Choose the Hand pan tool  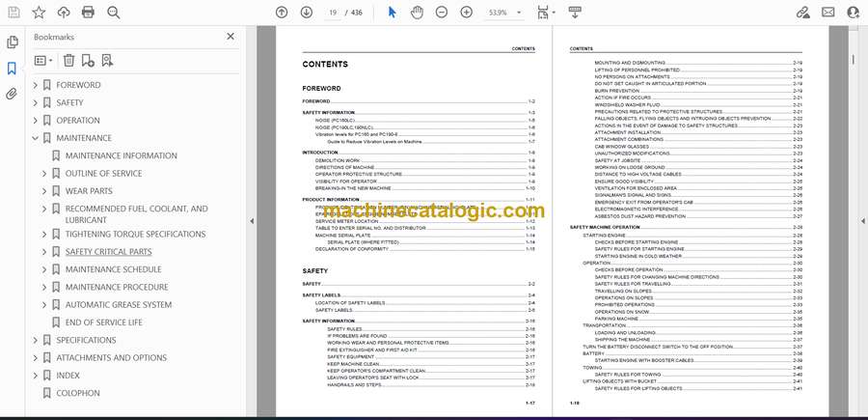(x=417, y=13)
